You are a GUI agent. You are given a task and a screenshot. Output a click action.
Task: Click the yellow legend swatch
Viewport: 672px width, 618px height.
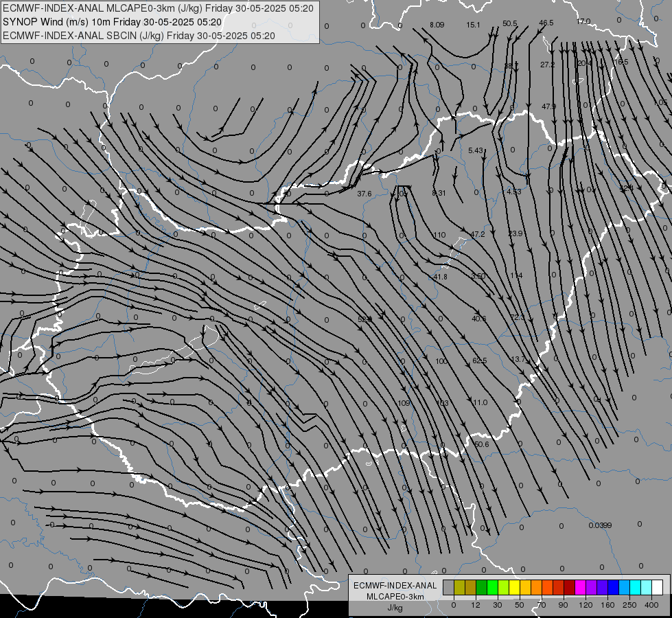coord(515,588)
